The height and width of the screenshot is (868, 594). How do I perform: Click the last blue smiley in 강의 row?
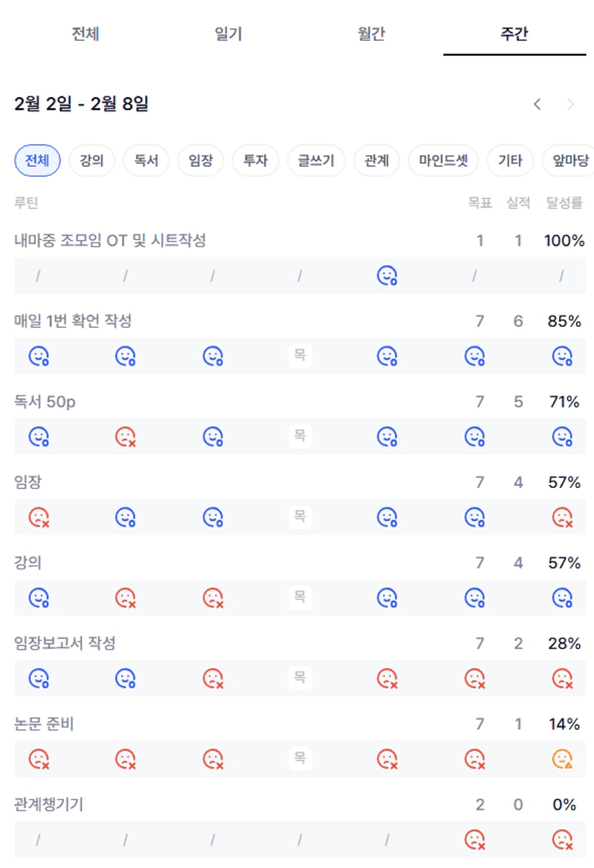pos(562,597)
